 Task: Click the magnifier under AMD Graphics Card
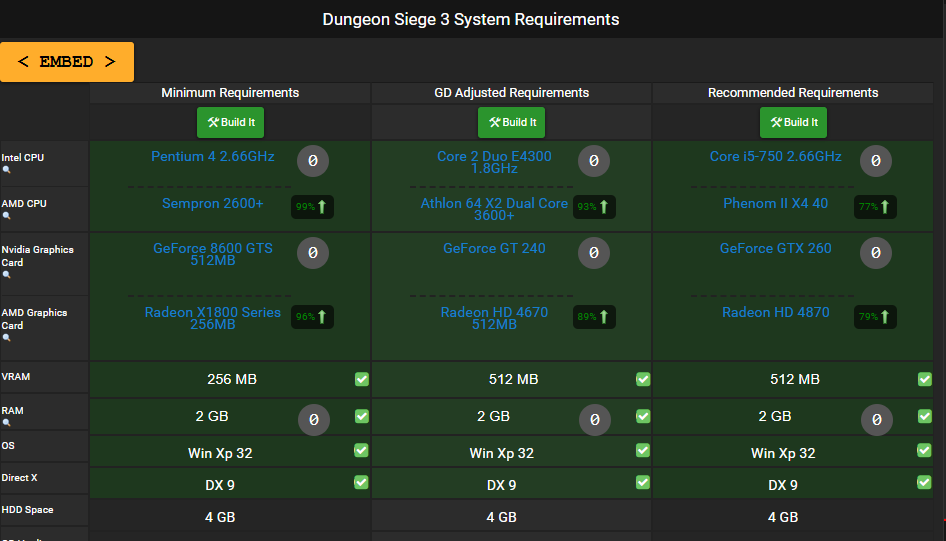click(7, 338)
